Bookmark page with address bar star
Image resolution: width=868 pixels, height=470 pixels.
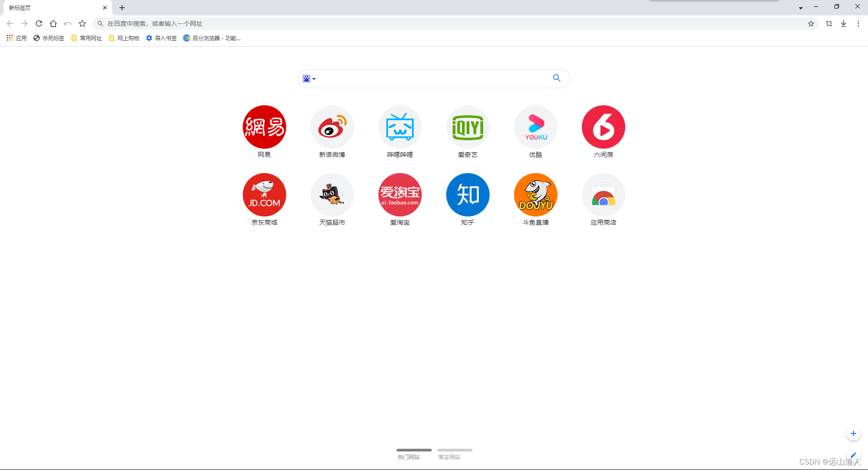pos(811,23)
